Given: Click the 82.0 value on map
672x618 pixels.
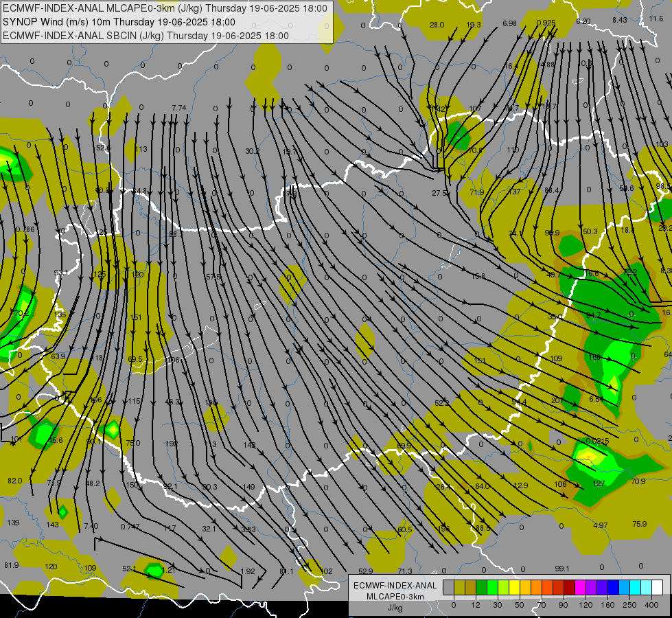Looking at the screenshot, I should 15,481.
